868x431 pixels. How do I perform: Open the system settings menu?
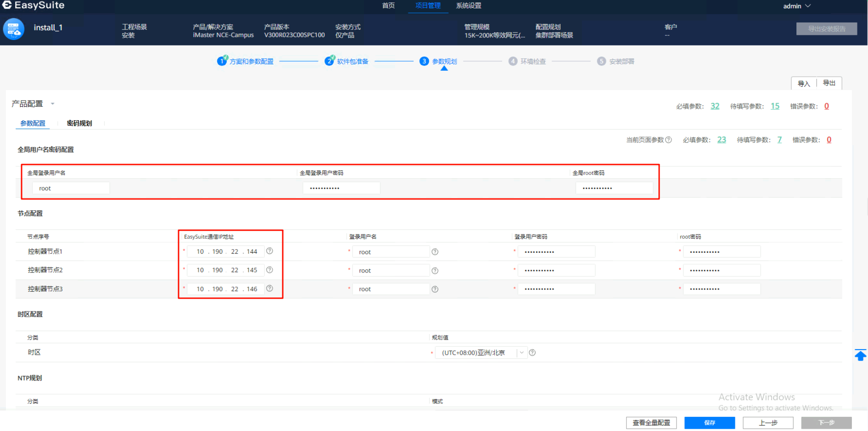468,6
